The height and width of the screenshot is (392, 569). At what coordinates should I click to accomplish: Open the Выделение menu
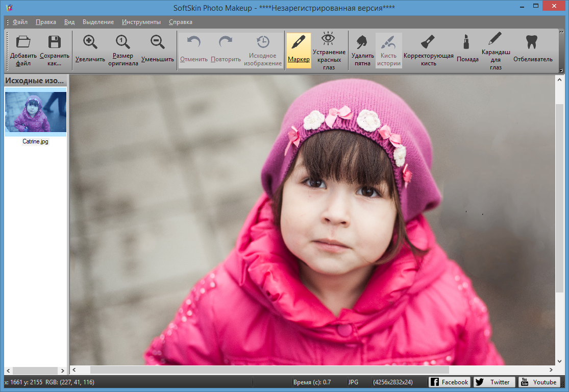point(98,22)
